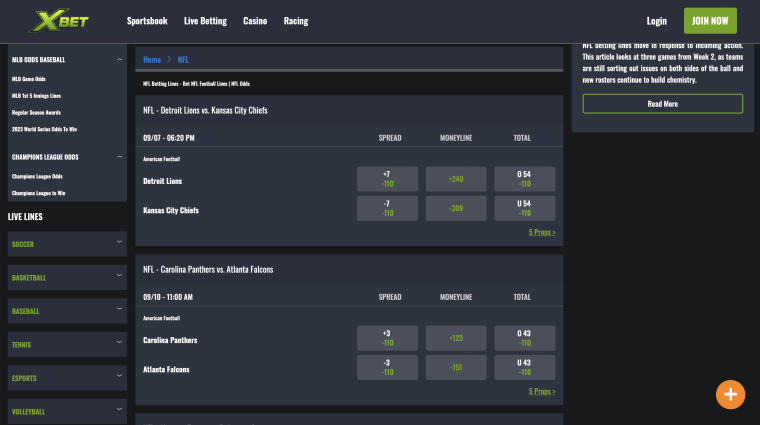The image size is (760, 425).
Task: Go to Home breadcrumb
Action: [152, 60]
